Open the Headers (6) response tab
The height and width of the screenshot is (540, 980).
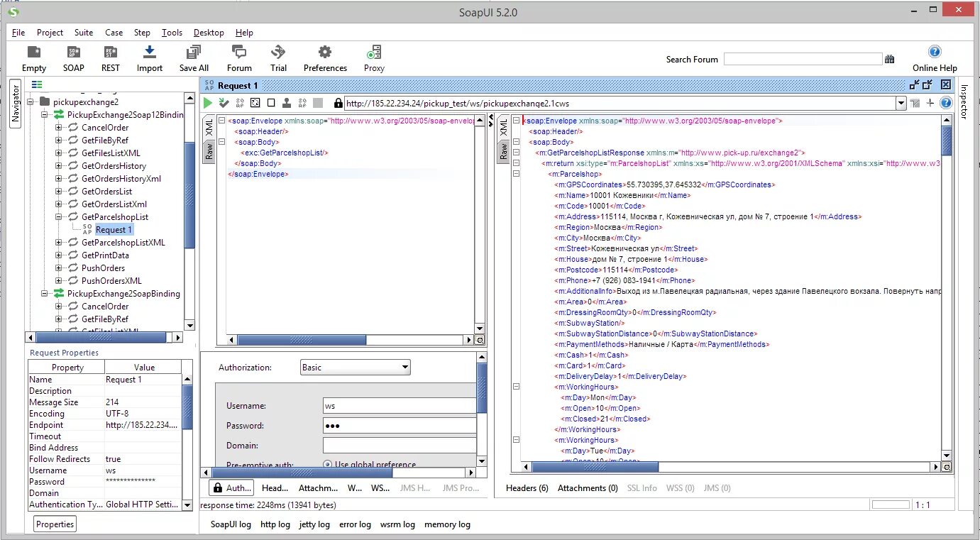click(x=527, y=488)
